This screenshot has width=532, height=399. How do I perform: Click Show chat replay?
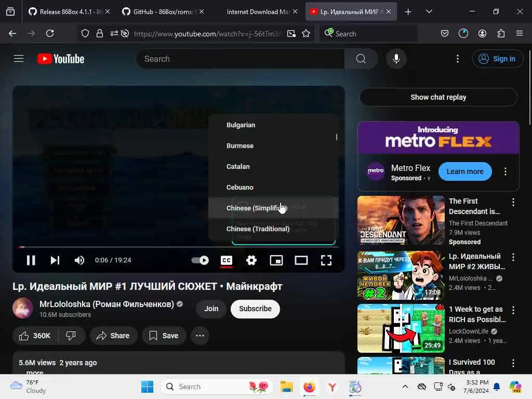coord(438,97)
